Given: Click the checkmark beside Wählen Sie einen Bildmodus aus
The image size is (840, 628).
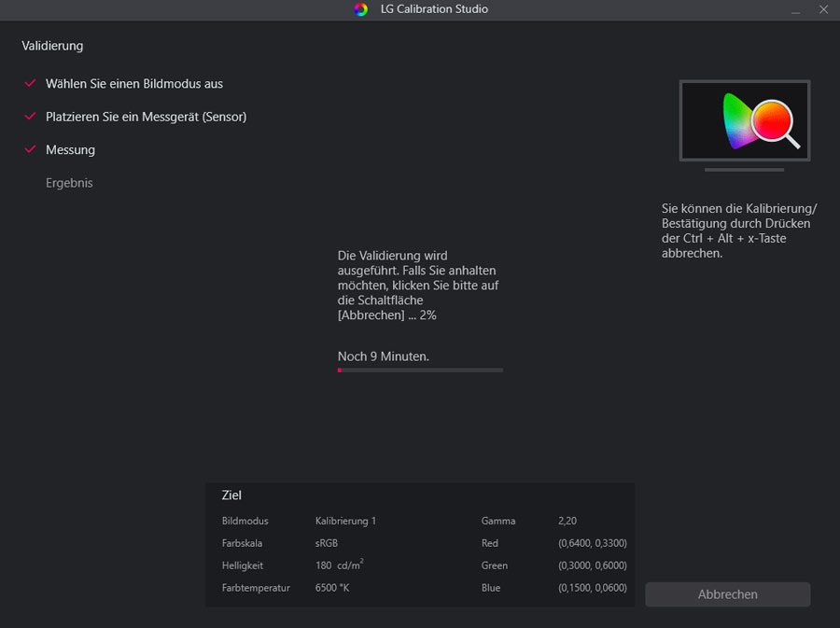Looking at the screenshot, I should [x=31, y=83].
